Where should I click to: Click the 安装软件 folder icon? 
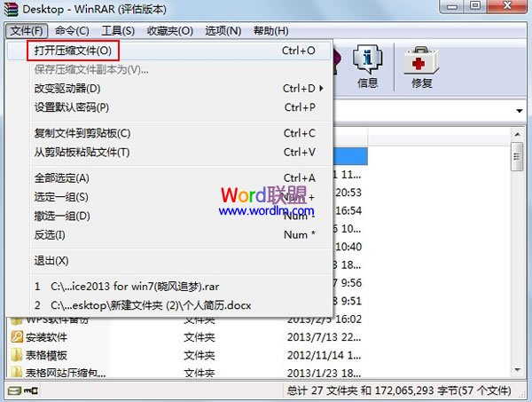pos(16,337)
